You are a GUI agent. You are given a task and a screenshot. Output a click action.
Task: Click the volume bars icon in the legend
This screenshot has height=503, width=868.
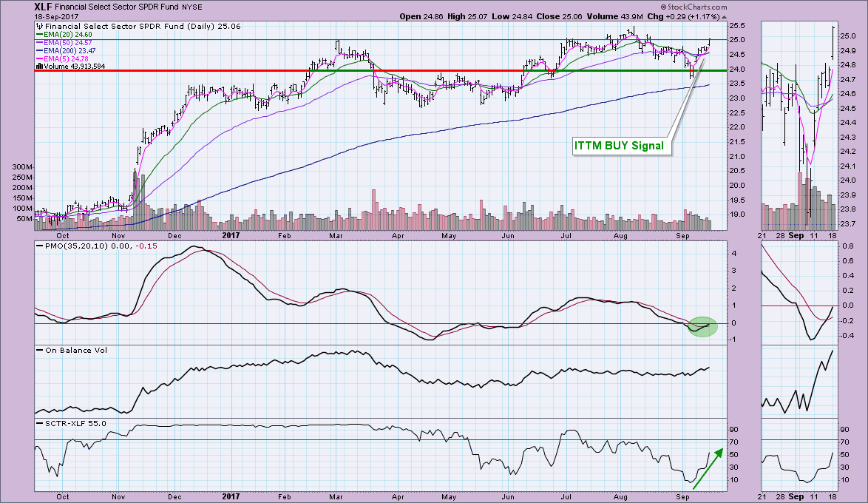39,66
